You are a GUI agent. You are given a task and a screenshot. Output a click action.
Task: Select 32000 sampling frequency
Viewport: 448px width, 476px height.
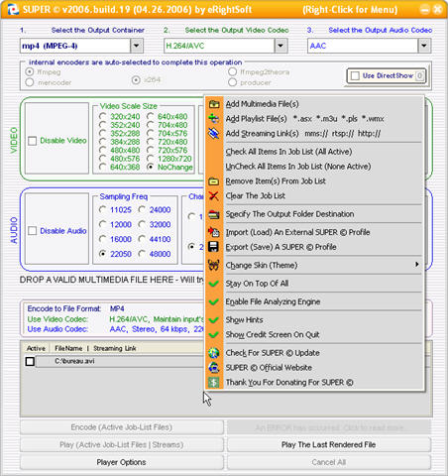(x=142, y=224)
